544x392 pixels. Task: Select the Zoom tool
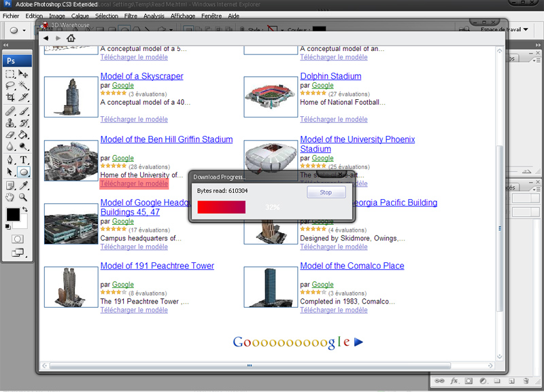23,197
